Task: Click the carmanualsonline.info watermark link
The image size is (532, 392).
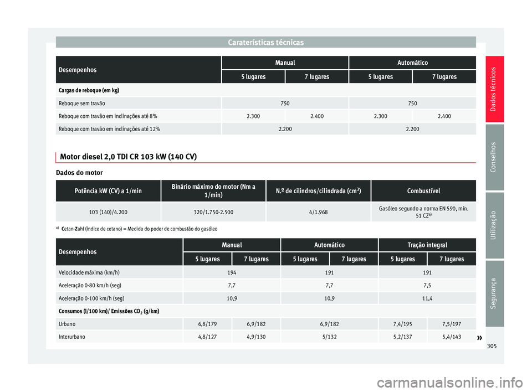Action: [x=449, y=383]
